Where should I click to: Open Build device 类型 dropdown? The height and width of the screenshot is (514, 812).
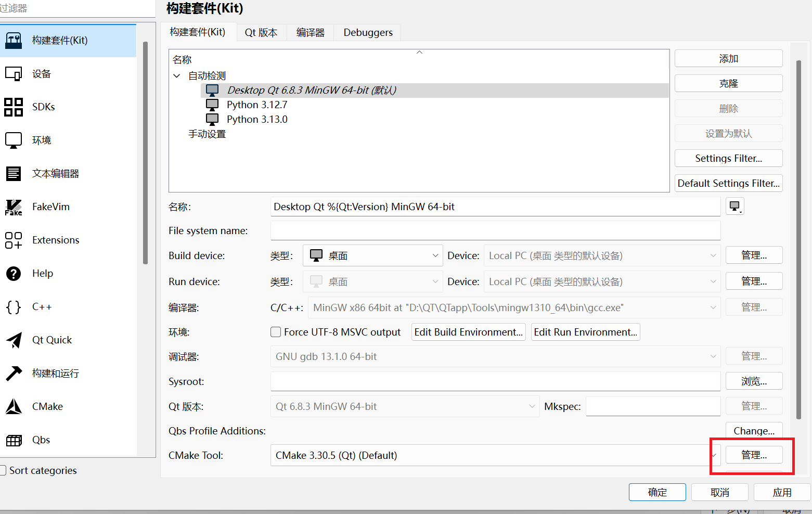tap(373, 255)
